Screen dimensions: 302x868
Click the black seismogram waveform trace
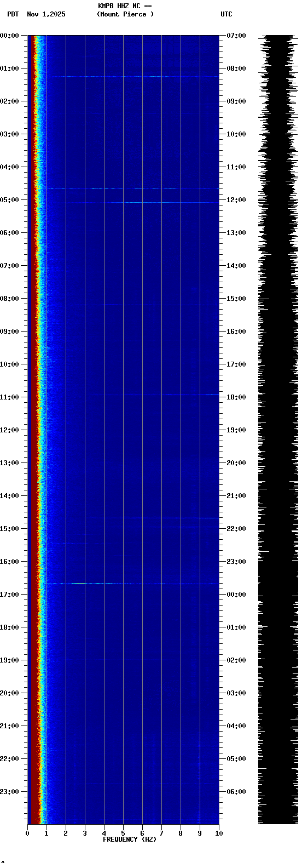[x=278, y=430]
